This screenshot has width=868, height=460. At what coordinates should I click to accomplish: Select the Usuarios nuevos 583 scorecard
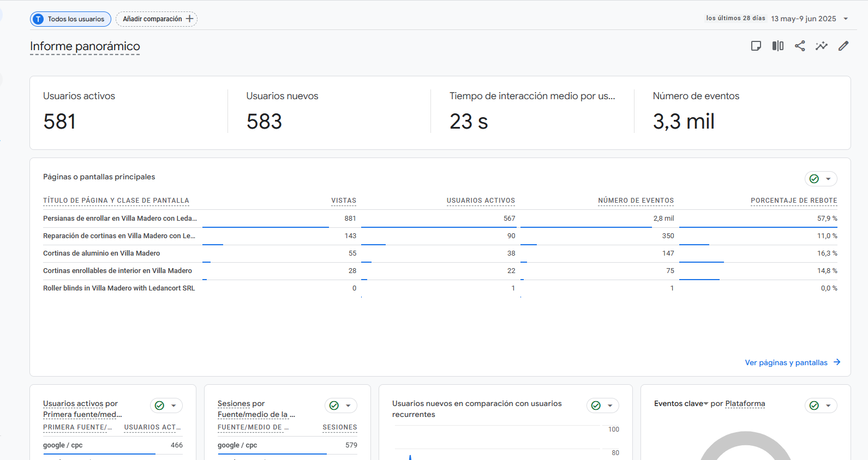point(330,112)
